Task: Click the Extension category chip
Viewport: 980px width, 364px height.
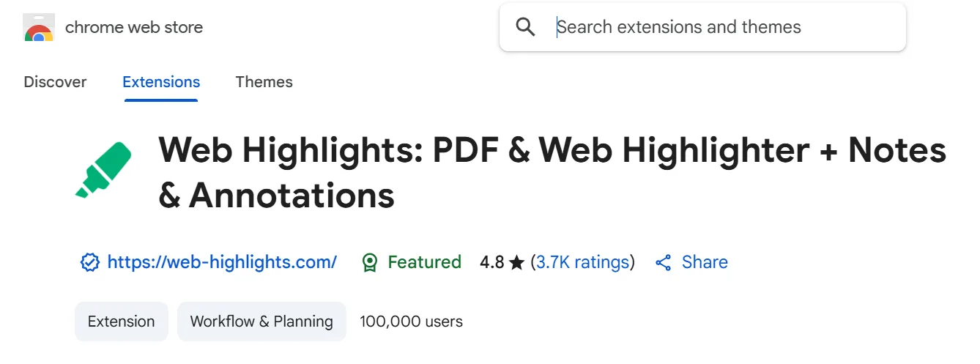Action: tap(122, 322)
